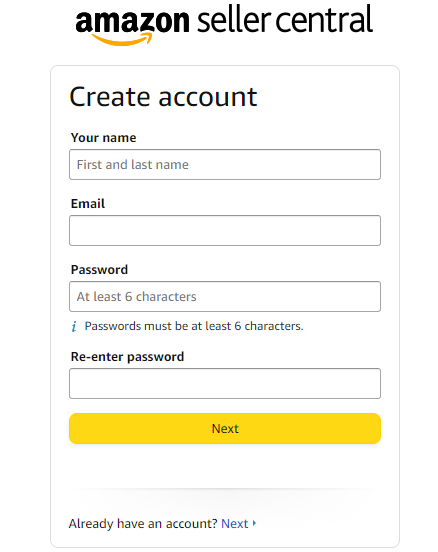
Task: Click the 'Email' field label
Action: click(x=88, y=203)
